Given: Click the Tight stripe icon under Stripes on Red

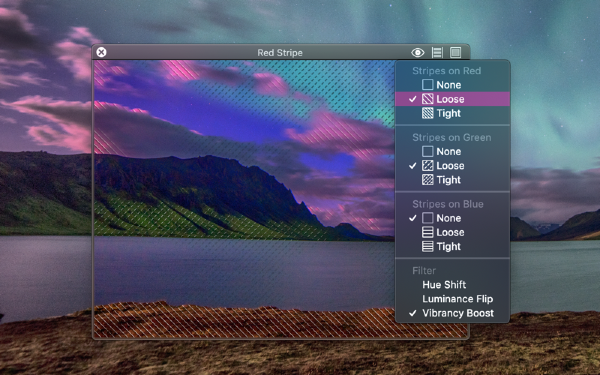Looking at the screenshot, I should (x=427, y=113).
